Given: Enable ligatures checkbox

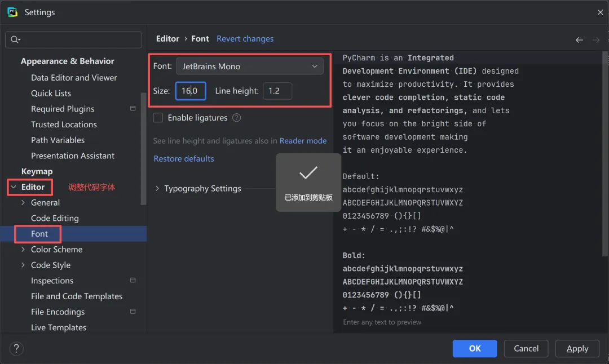Looking at the screenshot, I should [x=158, y=118].
